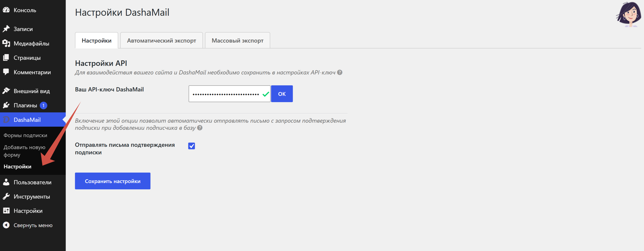The image size is (644, 251).
Task: Go to Инструменты menu item
Action: click(33, 196)
